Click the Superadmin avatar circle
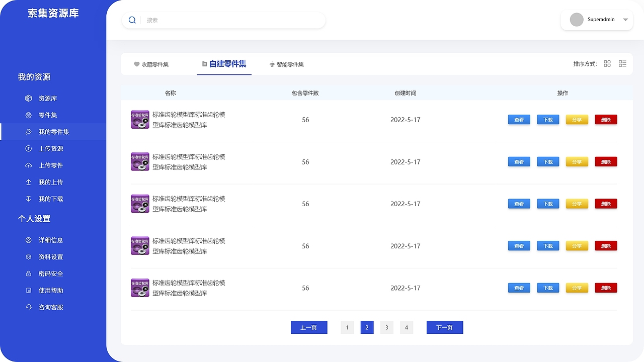Viewport: 644px width, 362px height. tap(577, 20)
